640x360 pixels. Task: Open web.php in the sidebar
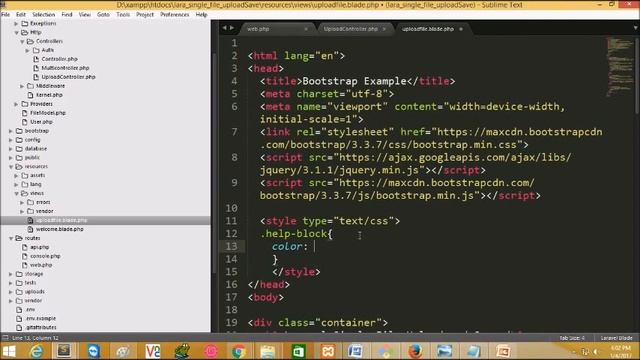(41, 265)
